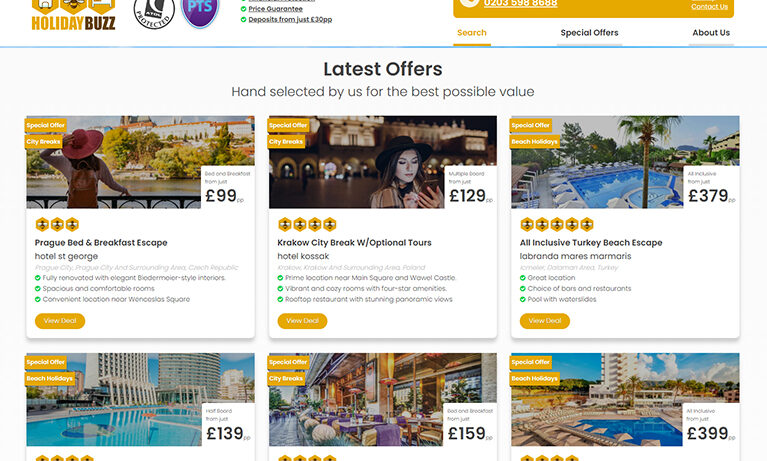Screen dimensions: 767x461
Task: Click the ATOL Protected badge
Action: [x=154, y=13]
